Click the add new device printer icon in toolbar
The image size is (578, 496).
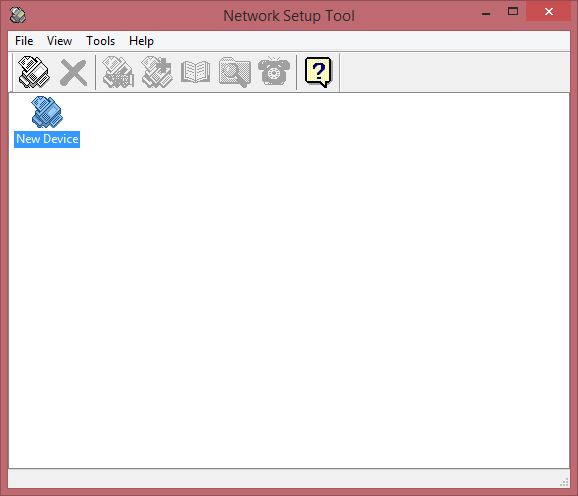pos(34,72)
